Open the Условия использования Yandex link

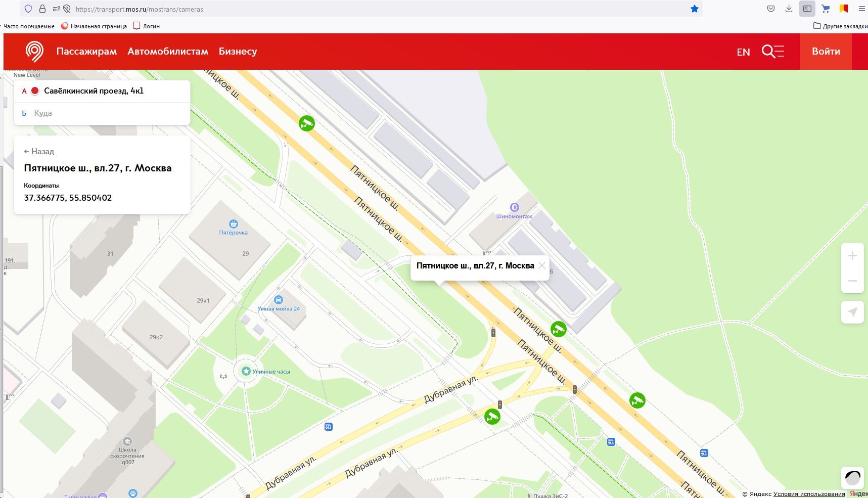click(x=809, y=494)
